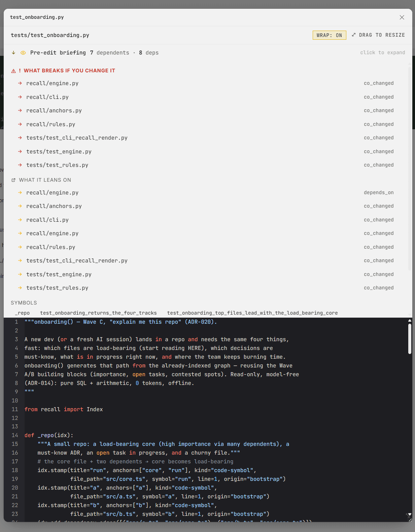This screenshot has height=532, width=415.
Task: Jump to test_onboarding_top_files_lead_with_the_load_bearing_core symbol
Action: tap(252, 313)
